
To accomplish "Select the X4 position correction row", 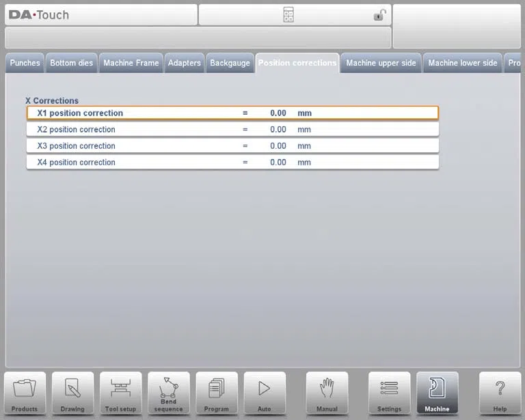I will tap(232, 162).
